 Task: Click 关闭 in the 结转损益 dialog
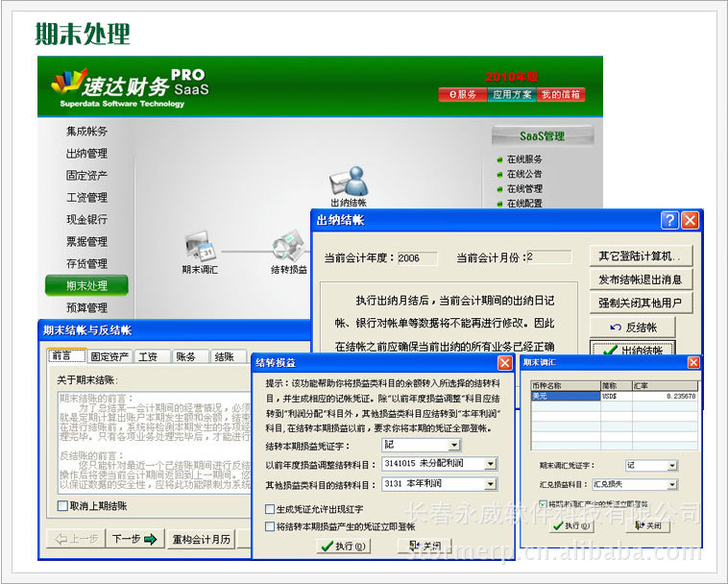[x=425, y=546]
